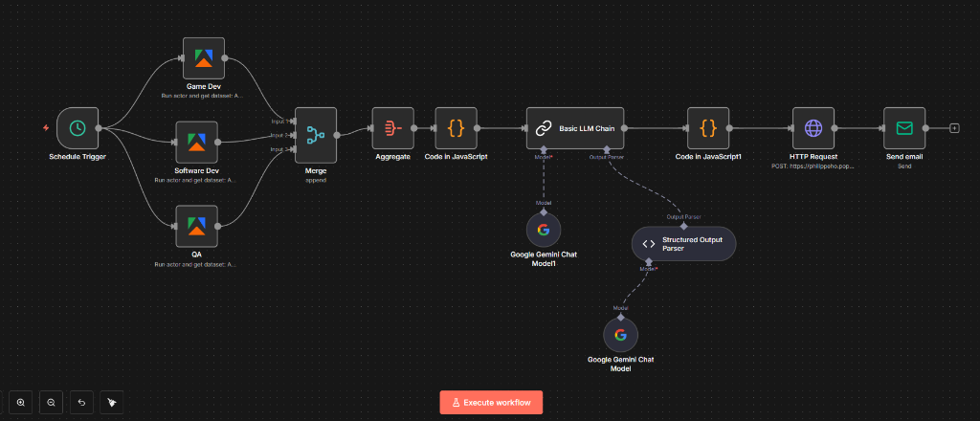The image size is (980, 421).
Task: Select the Aggregate node icon
Action: 393,128
